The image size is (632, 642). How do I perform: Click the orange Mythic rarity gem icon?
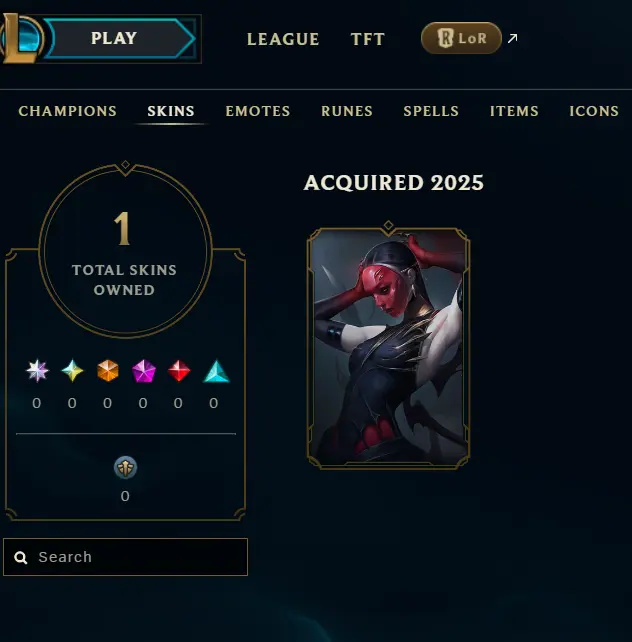108,371
